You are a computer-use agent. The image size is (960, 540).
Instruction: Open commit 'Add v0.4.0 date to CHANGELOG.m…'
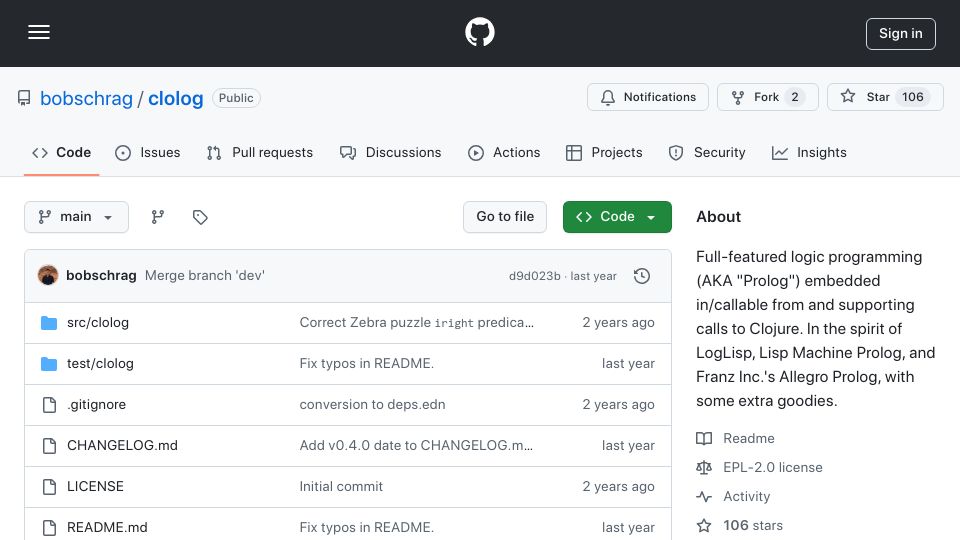pyautogui.click(x=416, y=446)
